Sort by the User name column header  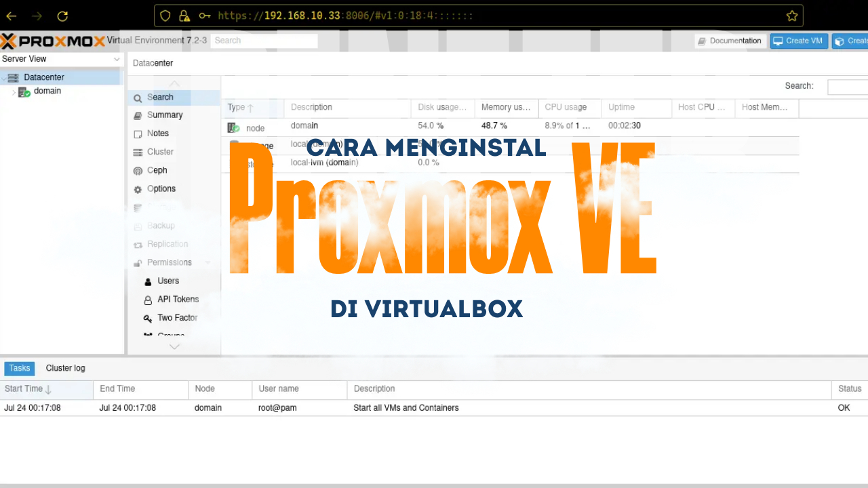(x=300, y=389)
